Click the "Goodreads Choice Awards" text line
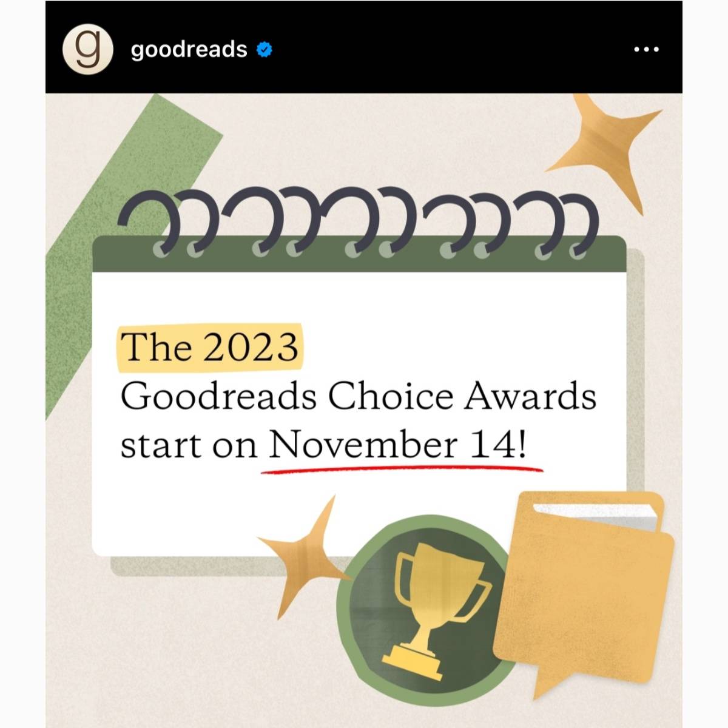Viewport: 728px width, 728px height. point(358,397)
